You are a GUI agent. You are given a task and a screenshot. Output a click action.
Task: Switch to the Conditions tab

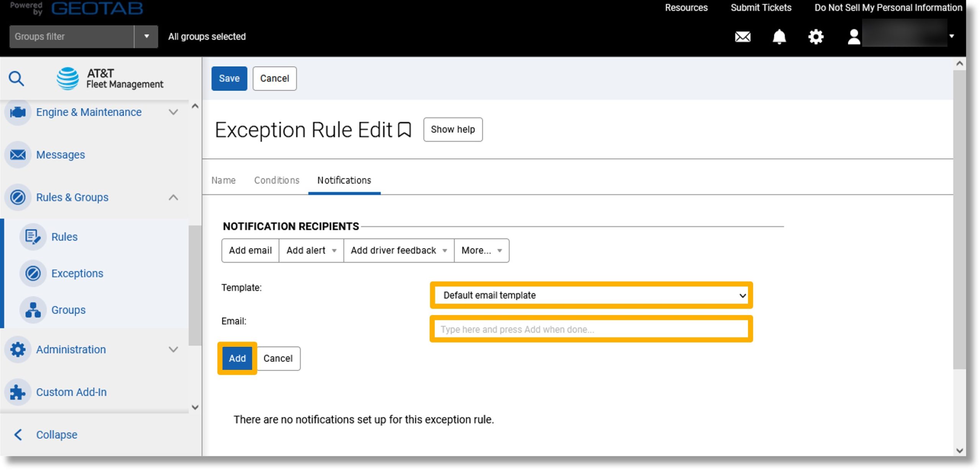[x=277, y=181]
